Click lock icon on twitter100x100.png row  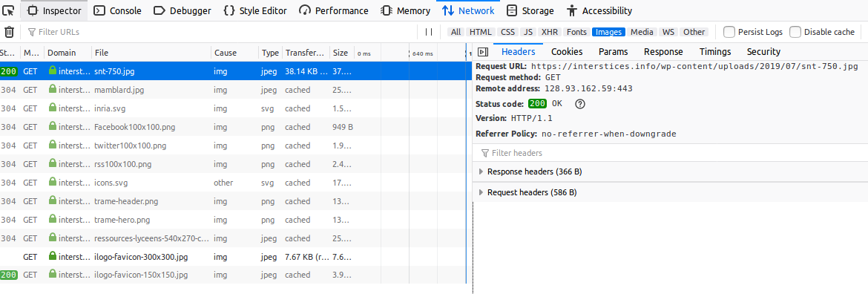pyautogui.click(x=53, y=146)
